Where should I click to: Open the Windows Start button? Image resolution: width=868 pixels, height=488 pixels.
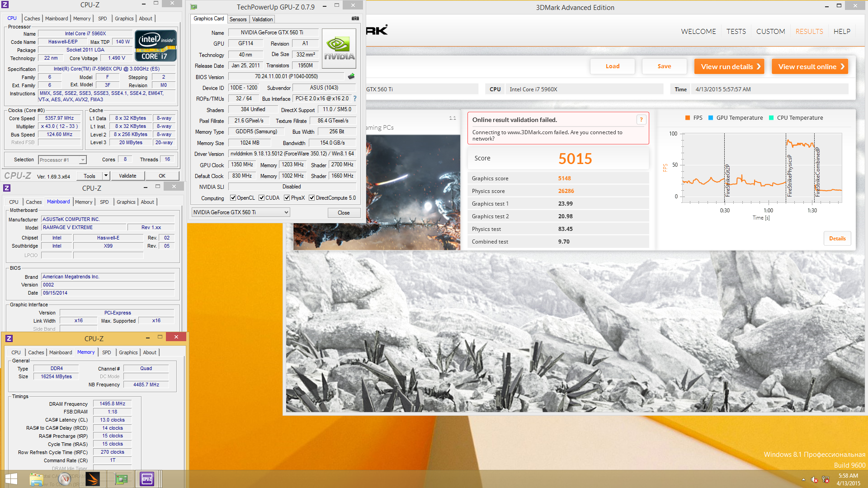tap(11, 479)
